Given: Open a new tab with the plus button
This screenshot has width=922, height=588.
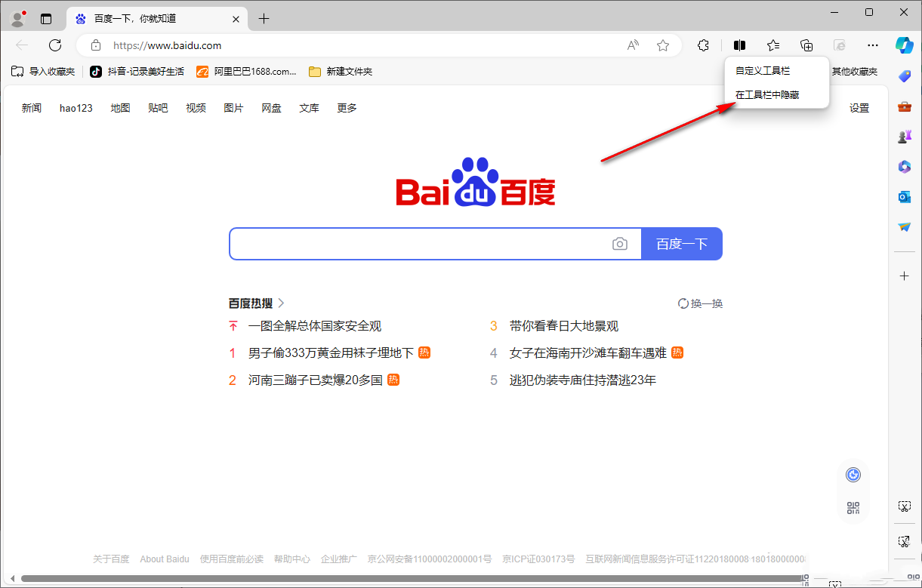Looking at the screenshot, I should pyautogui.click(x=264, y=19).
